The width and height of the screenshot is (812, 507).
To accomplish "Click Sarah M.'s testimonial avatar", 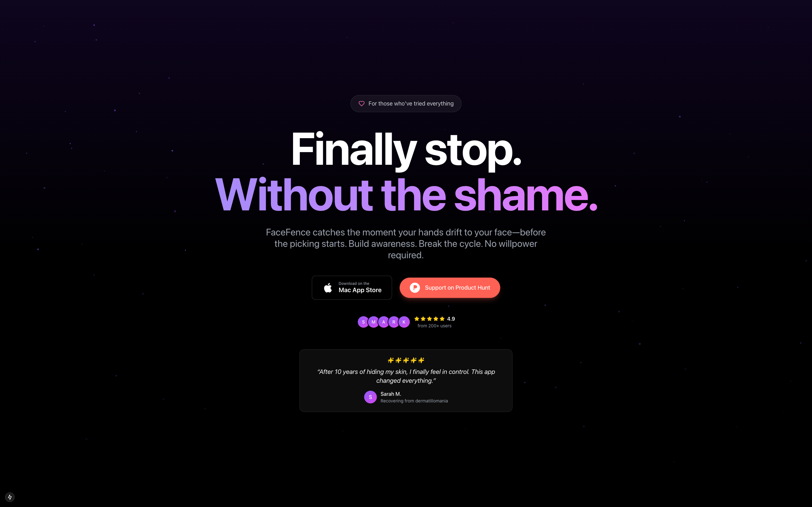I will coord(370,397).
